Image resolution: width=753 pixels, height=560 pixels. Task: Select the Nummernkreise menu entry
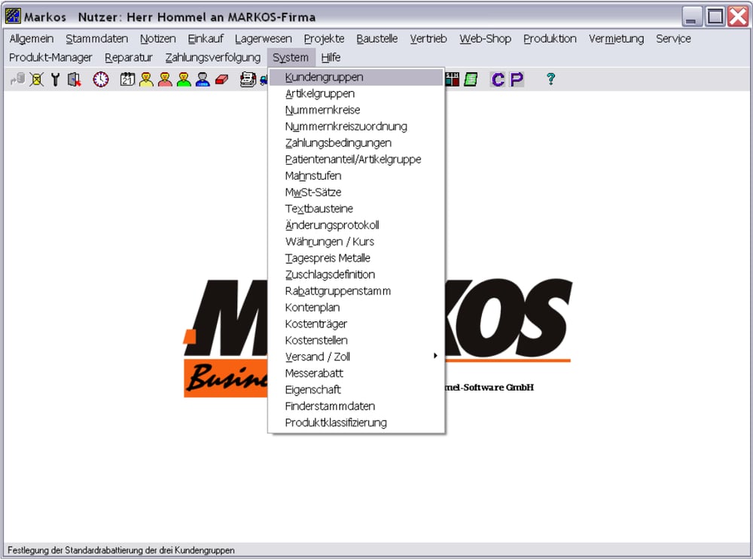coord(356,110)
